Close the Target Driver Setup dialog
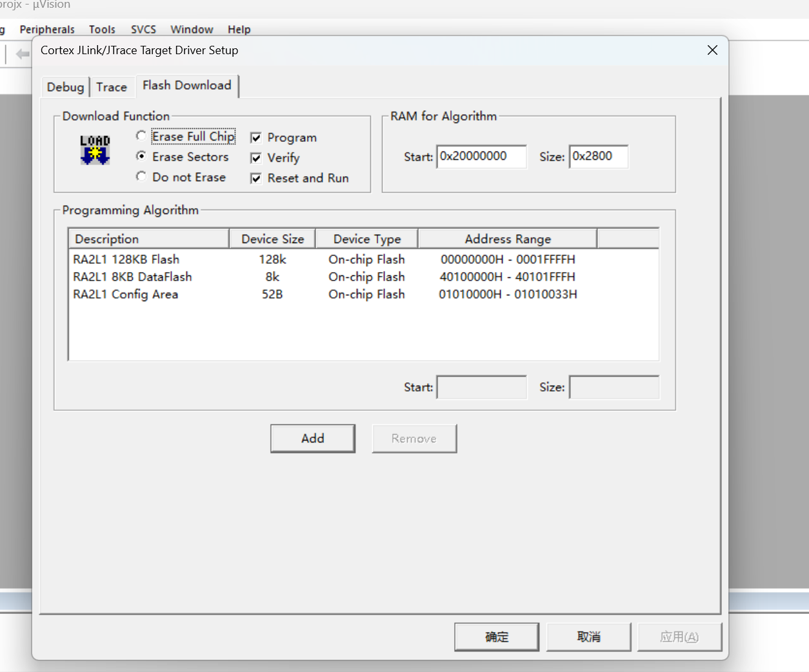The image size is (809, 672). point(712,50)
